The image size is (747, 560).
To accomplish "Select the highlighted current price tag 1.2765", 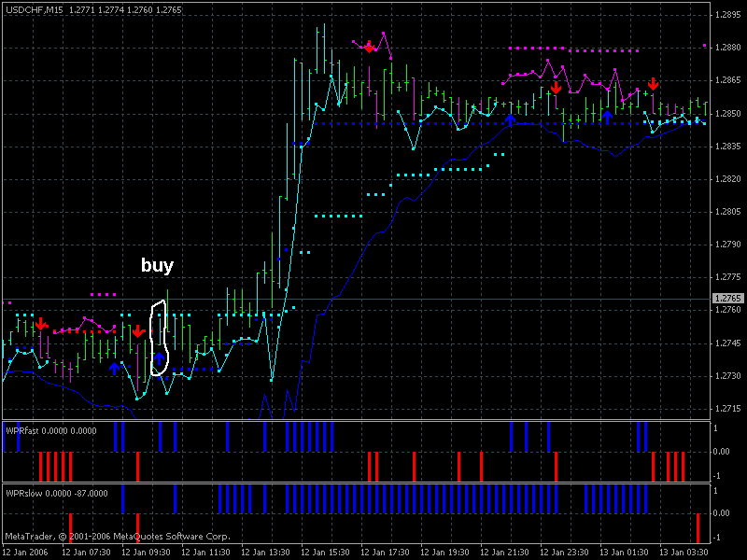I will pyautogui.click(x=727, y=298).
